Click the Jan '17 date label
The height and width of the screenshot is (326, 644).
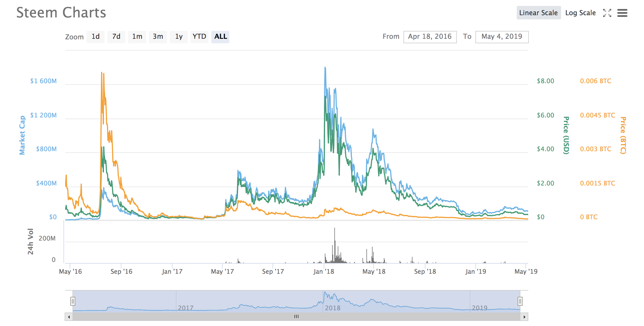coord(172,271)
